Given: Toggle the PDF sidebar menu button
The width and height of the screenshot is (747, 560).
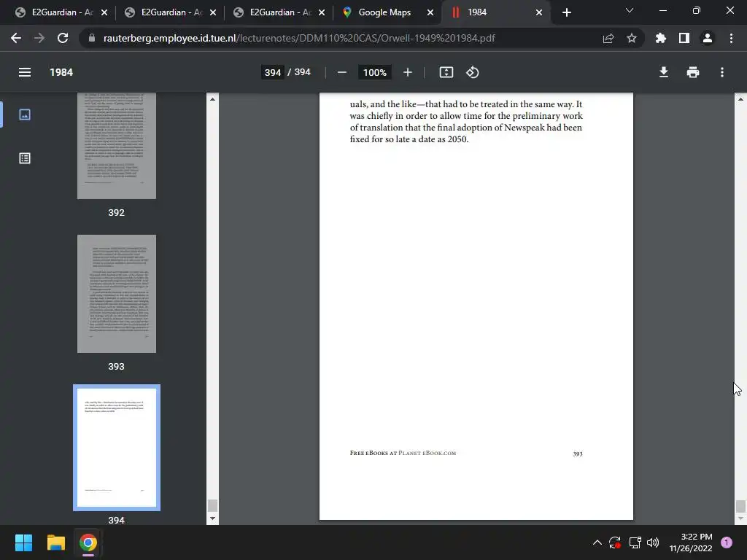Looking at the screenshot, I should [x=25, y=72].
